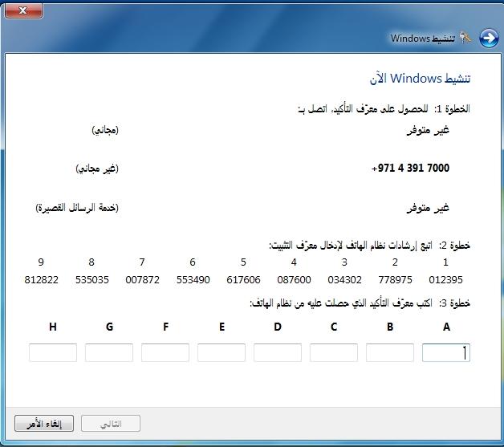Click the (خدمة الرسائل القصيرة) SMS label
The image size is (504, 447).
(77, 208)
